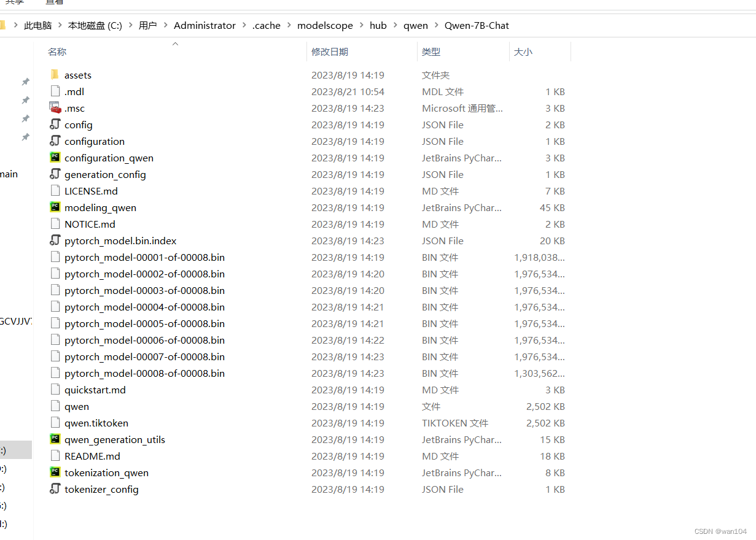Expand breadcrumb chevron after .cache
This screenshot has height=540, width=756.
(289, 26)
